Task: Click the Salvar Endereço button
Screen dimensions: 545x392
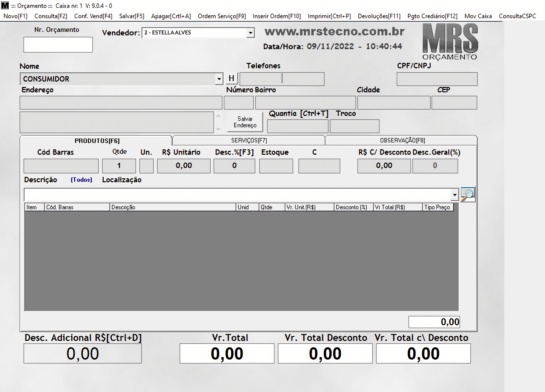Action: [245, 122]
